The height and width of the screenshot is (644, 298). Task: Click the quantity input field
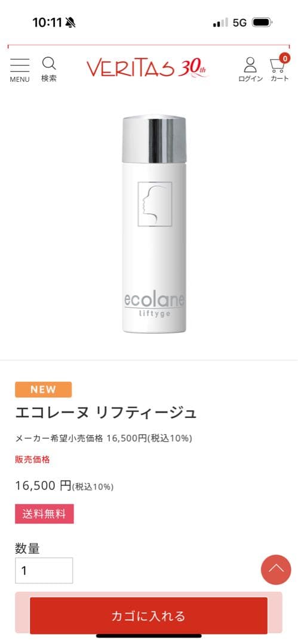click(44, 571)
